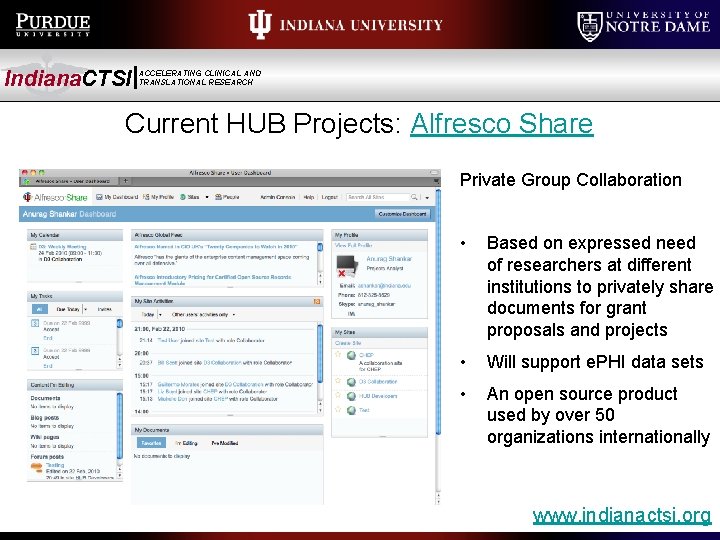Select the Due Today tasks filter
720x540 pixels.
click(x=68, y=309)
